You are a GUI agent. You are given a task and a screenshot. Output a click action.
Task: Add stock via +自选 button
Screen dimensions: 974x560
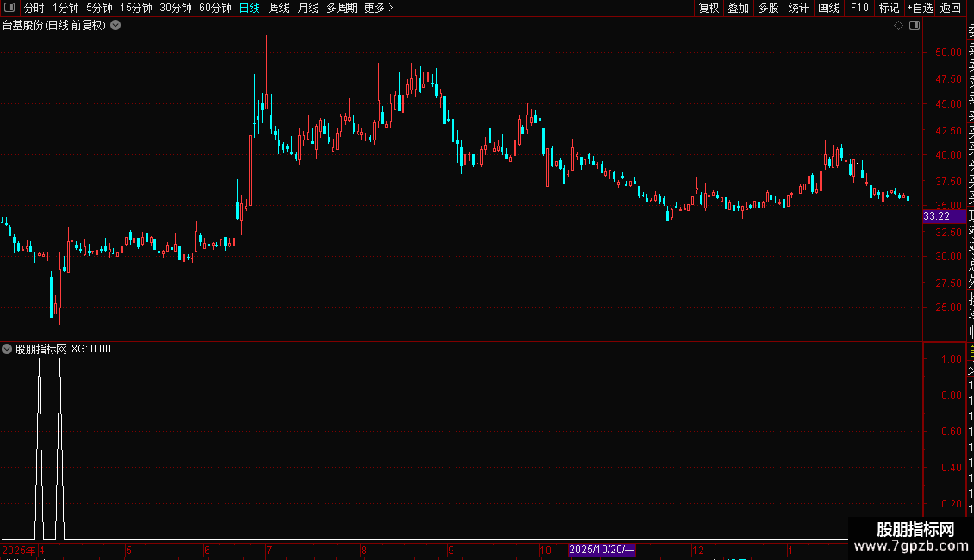(x=920, y=8)
